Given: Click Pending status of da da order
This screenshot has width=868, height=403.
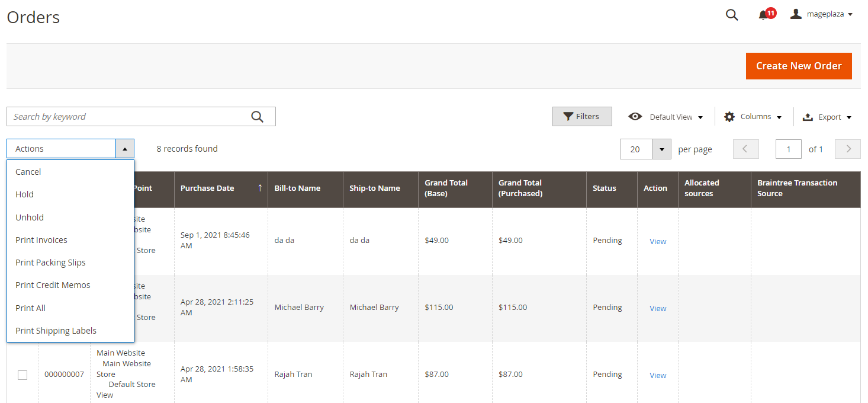Looking at the screenshot, I should click(x=607, y=240).
